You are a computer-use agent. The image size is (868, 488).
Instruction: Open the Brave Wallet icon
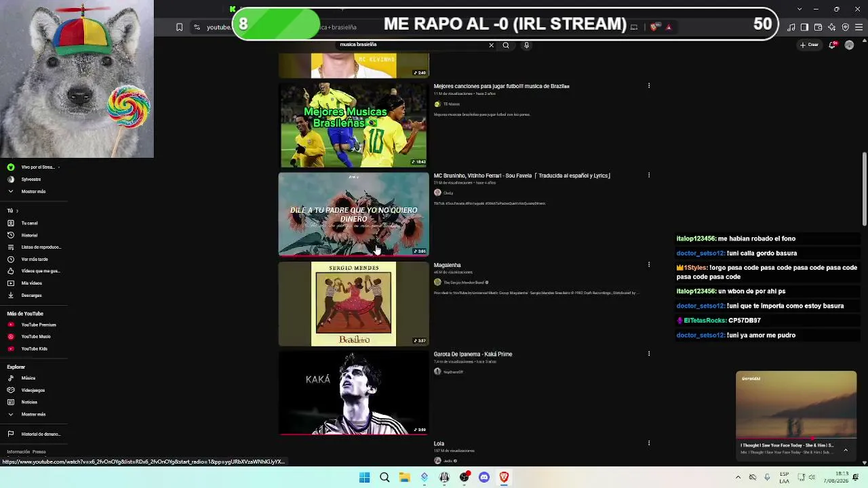(x=818, y=27)
